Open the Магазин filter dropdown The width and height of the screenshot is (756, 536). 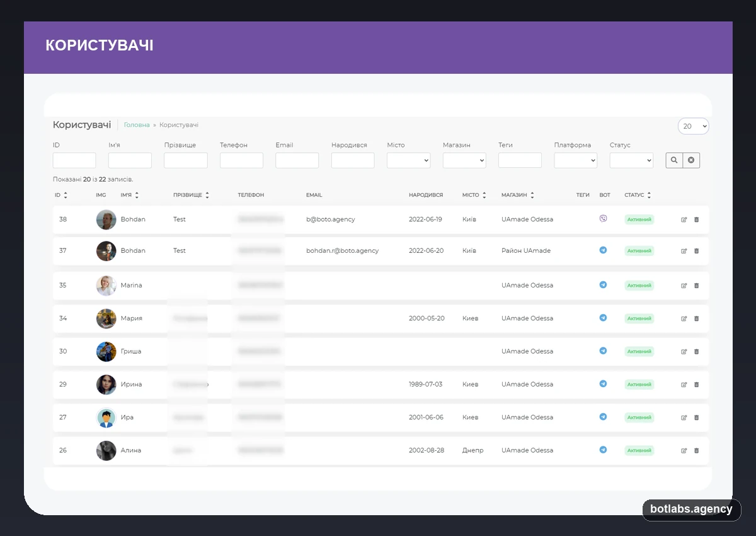pyautogui.click(x=464, y=160)
